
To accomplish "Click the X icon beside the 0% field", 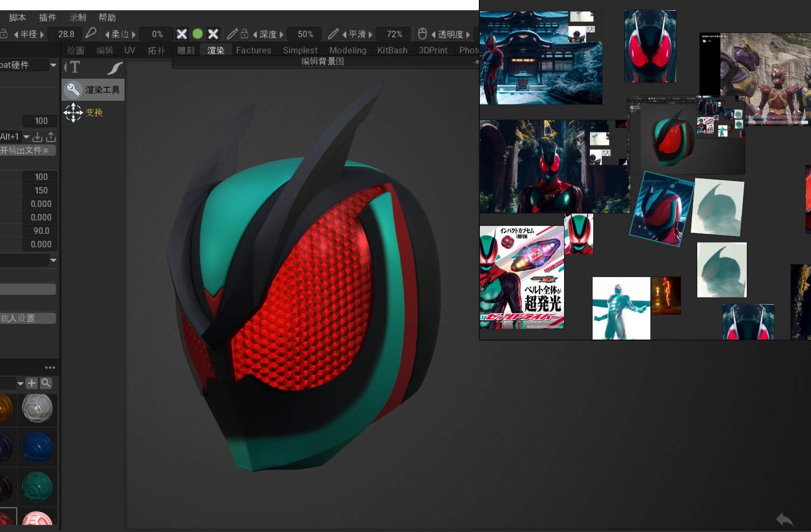I will 182,34.
